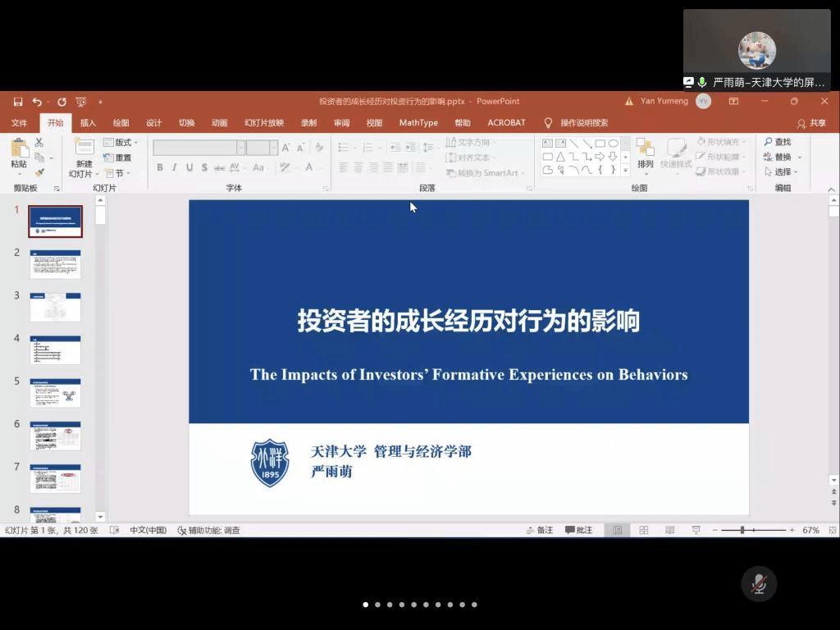The width and height of the screenshot is (840, 630).
Task: Click the Share (共享) button
Action: coord(811,123)
